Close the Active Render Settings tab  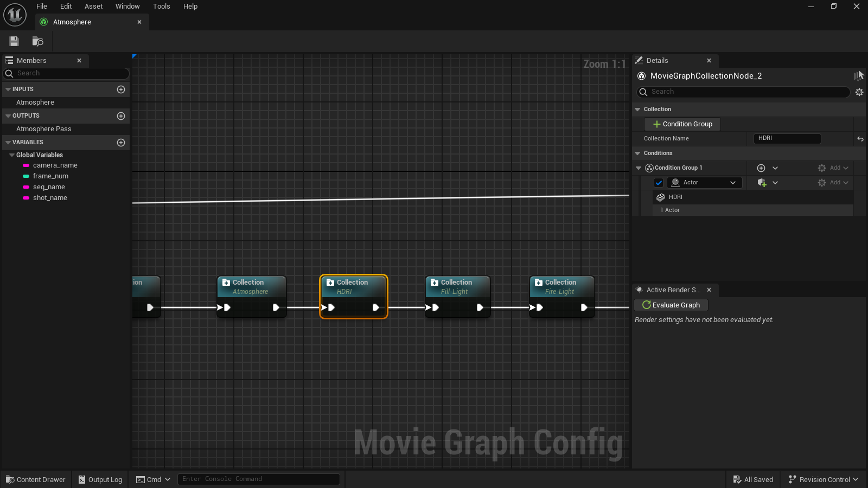point(709,290)
